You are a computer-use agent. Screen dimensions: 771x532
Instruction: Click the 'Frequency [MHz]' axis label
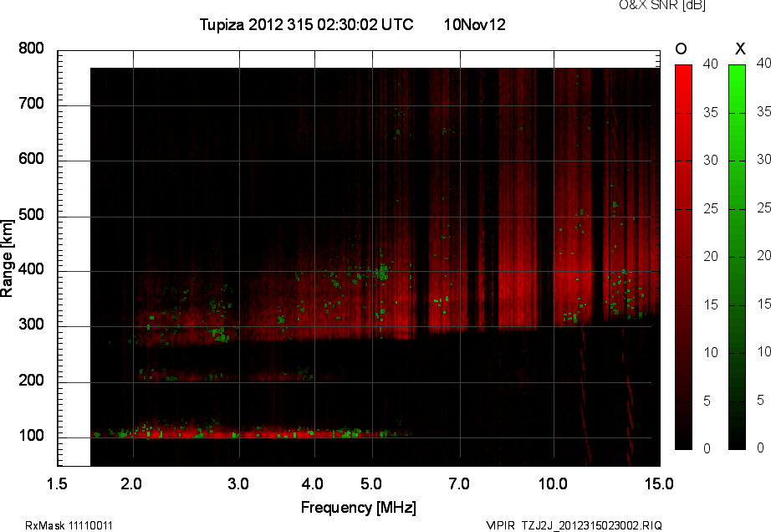[359, 508]
